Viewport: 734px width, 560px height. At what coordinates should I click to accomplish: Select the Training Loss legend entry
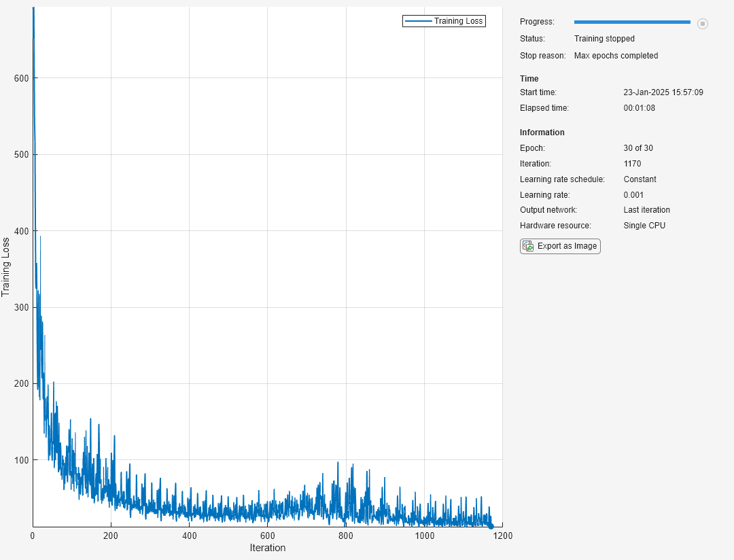(458, 21)
